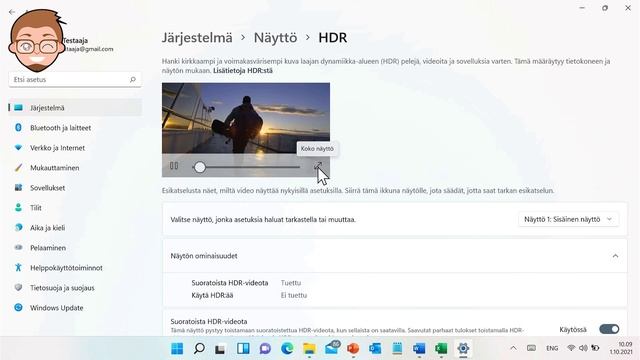Open the Näyttö 1: Sisäinen näyttö dropdown
The width and height of the screenshot is (640, 360).
coord(568,219)
